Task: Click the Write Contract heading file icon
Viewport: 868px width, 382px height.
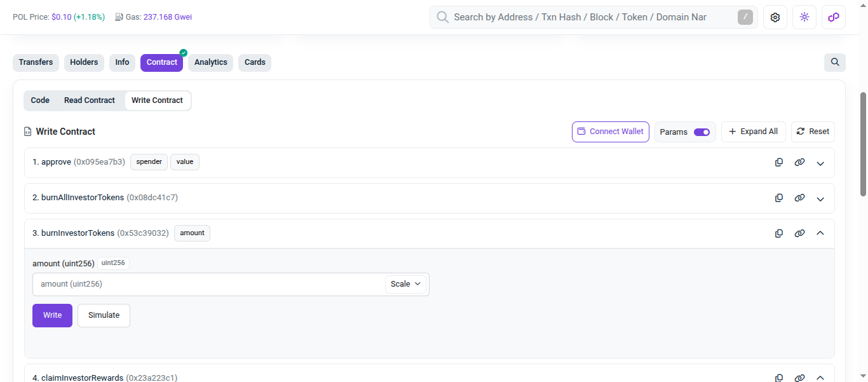Action: [x=27, y=132]
